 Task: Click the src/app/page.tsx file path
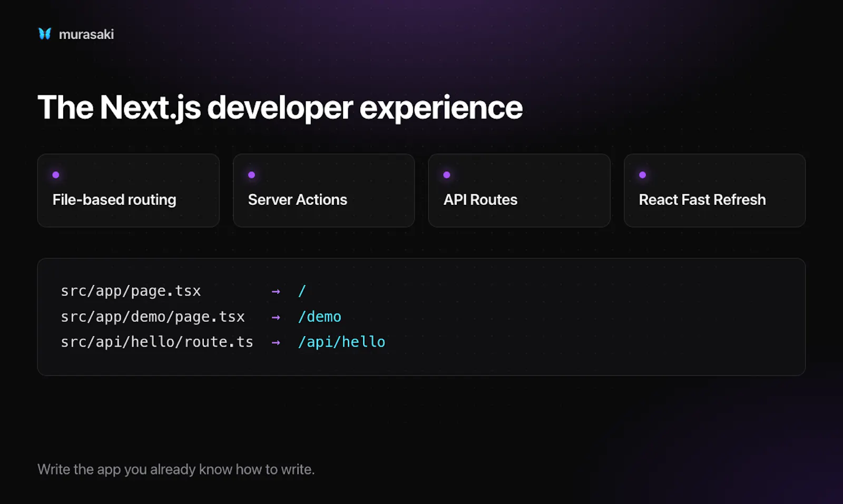coord(131,291)
